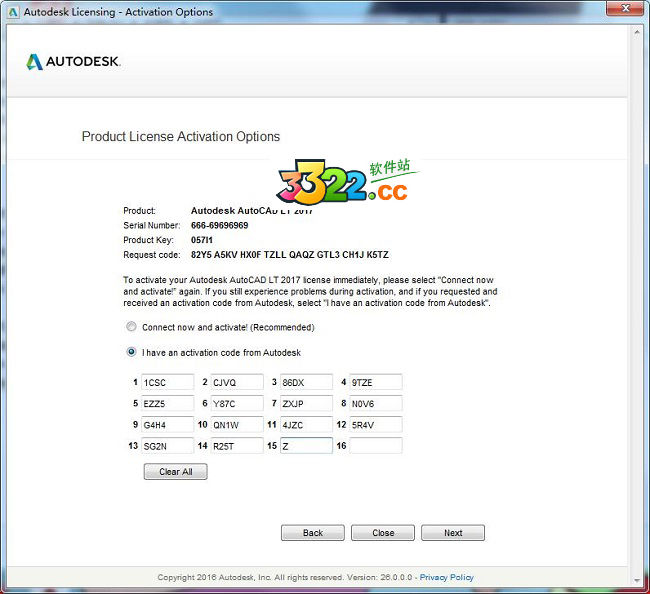650x594 pixels.
Task: Click activation code field 15 containing Z
Action: coord(306,446)
